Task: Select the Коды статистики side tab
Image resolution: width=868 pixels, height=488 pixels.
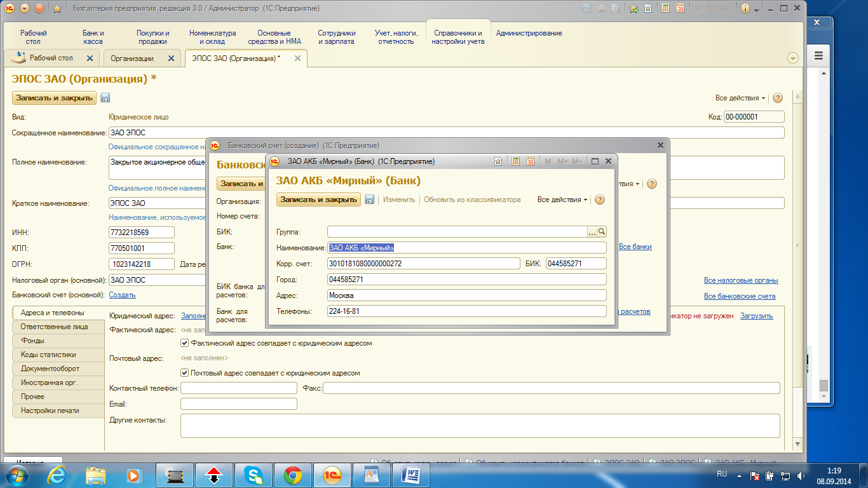Action: pyautogui.click(x=58, y=355)
